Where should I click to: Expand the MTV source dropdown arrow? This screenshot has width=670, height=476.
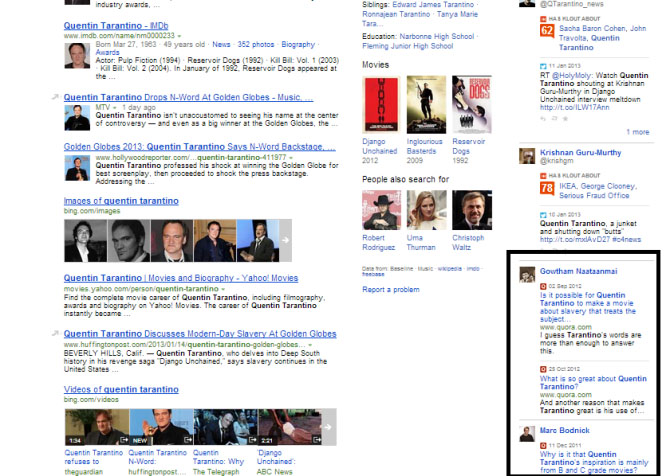click(x=115, y=107)
